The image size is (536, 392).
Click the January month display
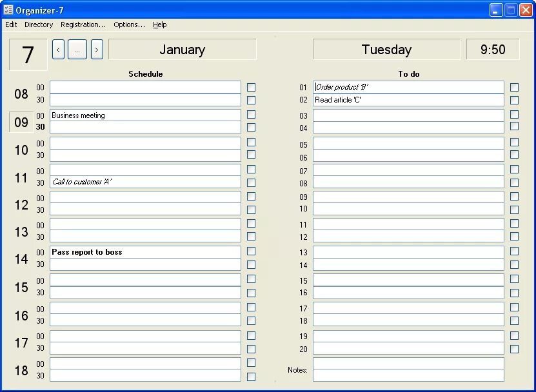pyautogui.click(x=182, y=50)
